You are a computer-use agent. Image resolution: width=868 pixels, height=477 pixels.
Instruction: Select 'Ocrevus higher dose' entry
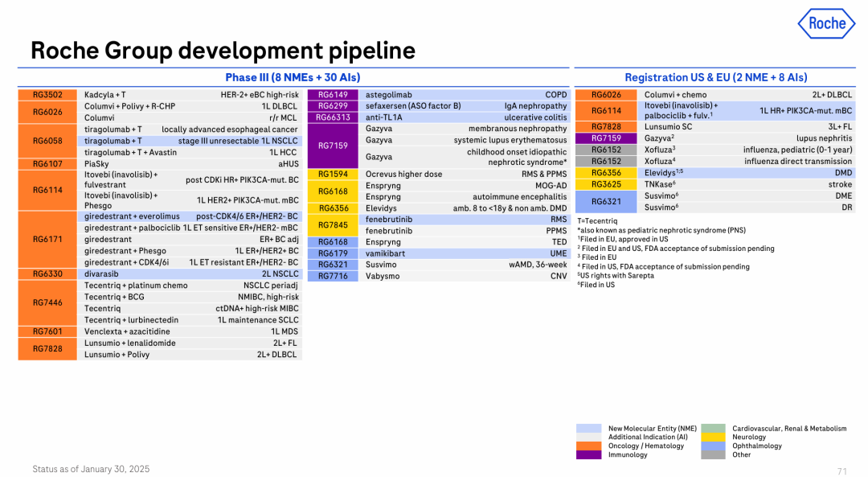point(403,174)
